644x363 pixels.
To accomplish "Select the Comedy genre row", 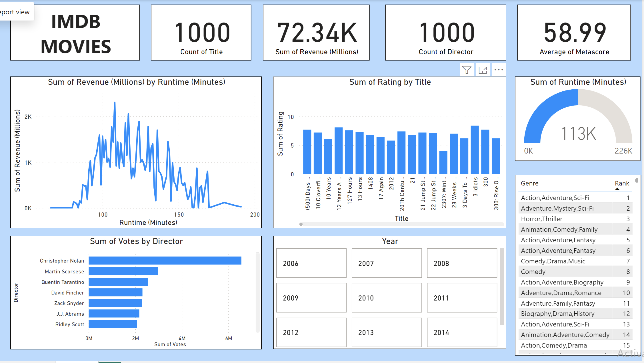I will point(533,272).
